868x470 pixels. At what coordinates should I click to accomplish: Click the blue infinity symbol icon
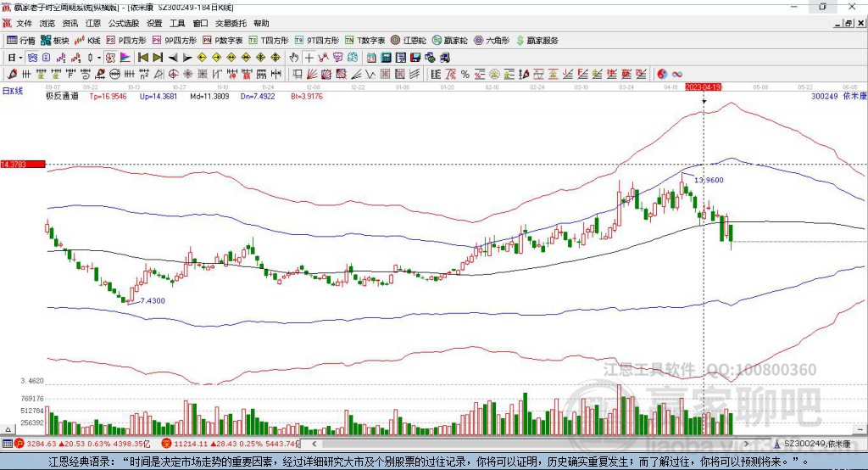pos(677,74)
